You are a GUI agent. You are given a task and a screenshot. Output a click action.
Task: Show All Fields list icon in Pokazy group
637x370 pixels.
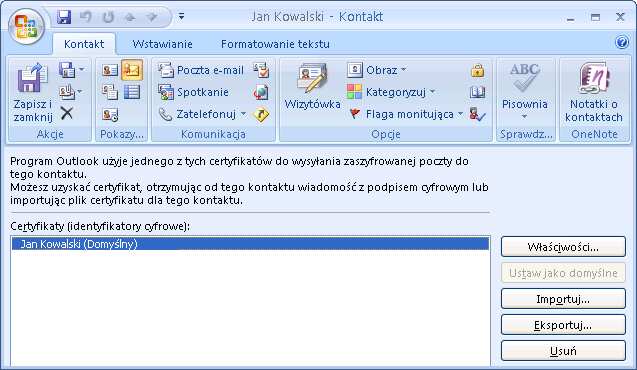pyautogui.click(x=132, y=92)
